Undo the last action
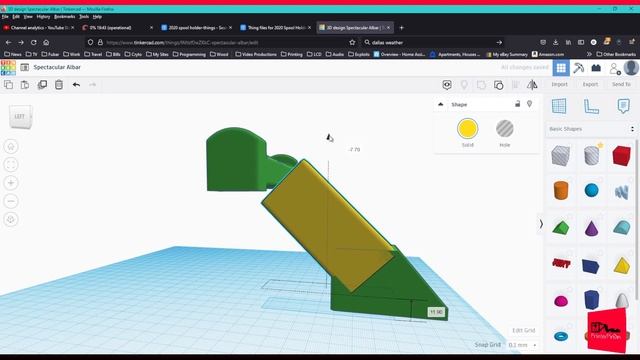The width and height of the screenshot is (640, 360). coord(76,84)
